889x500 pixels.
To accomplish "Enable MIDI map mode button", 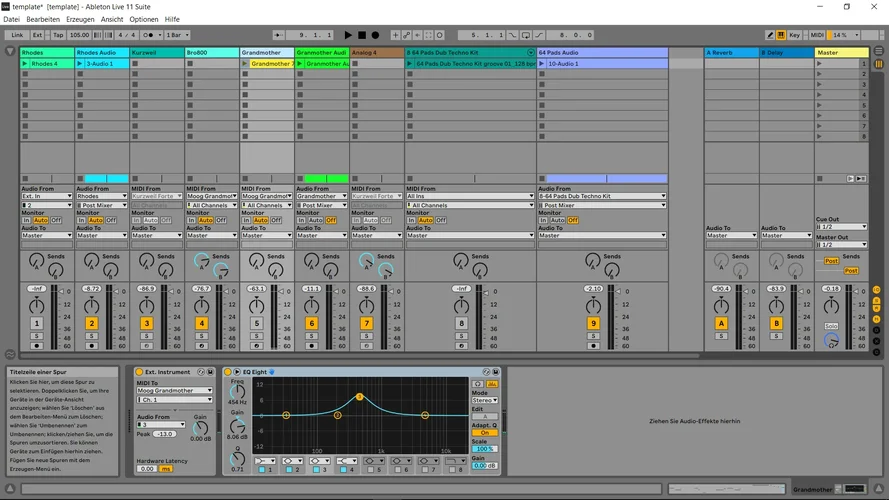I will (817, 35).
